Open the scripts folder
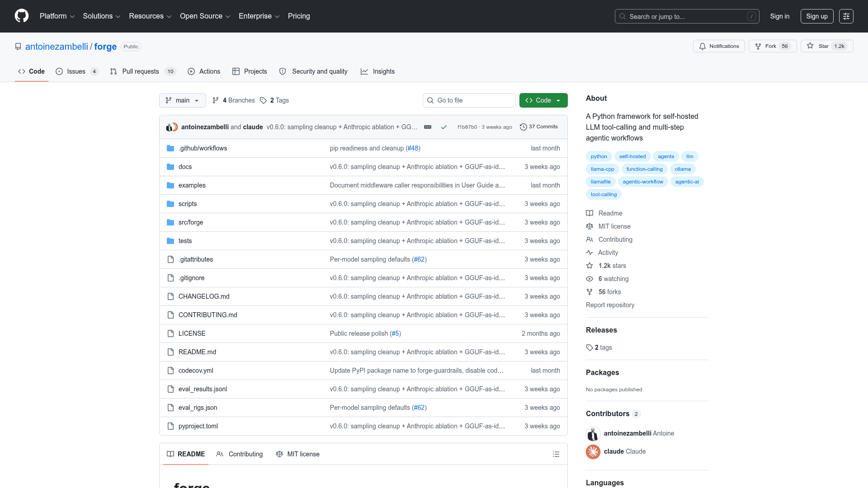 click(x=188, y=204)
